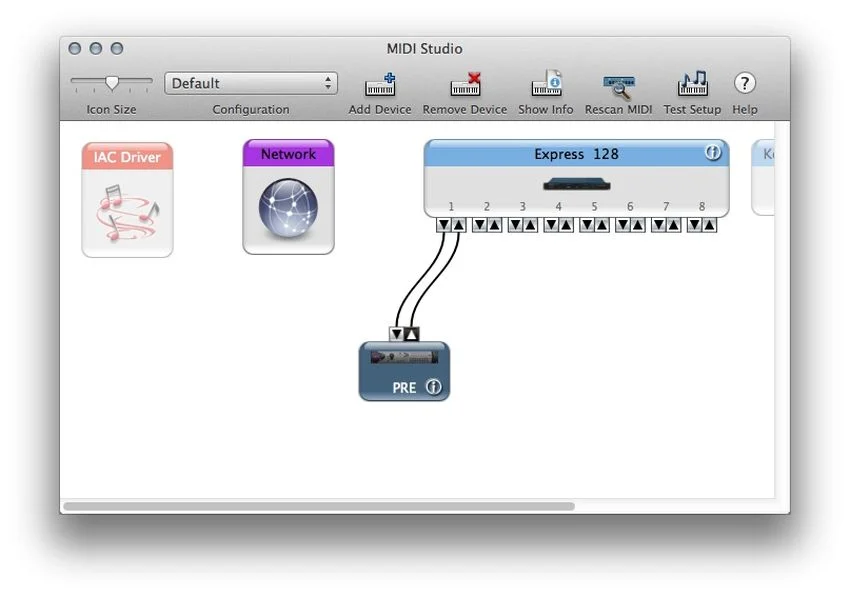Open the Default configuration dropdown
850x597 pixels.
pos(251,83)
